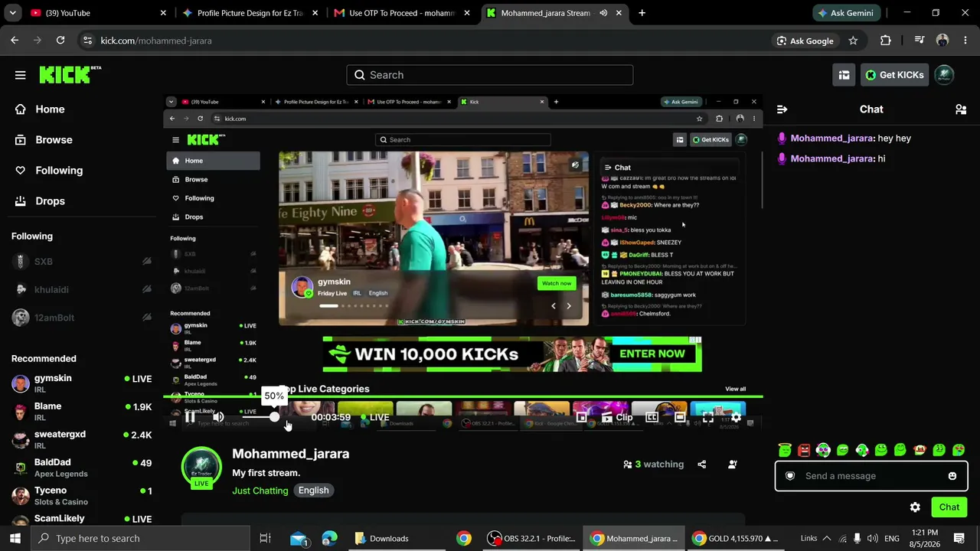Image resolution: width=980 pixels, height=551 pixels.
Task: Open recommended channel Tyceno
Action: [x=82, y=496]
